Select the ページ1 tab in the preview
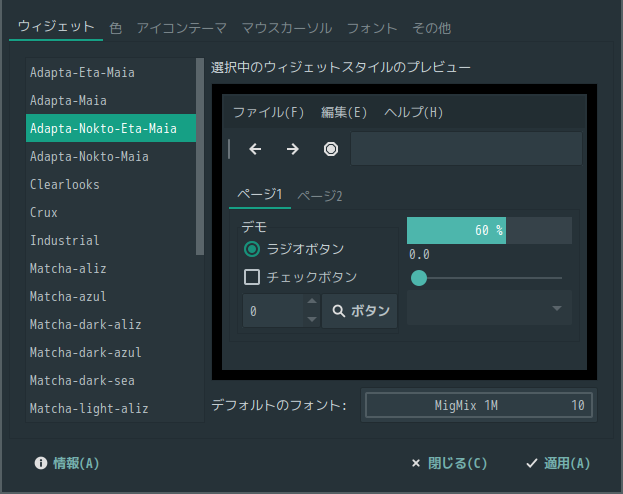Viewport: 623px width, 494px height. point(260,195)
